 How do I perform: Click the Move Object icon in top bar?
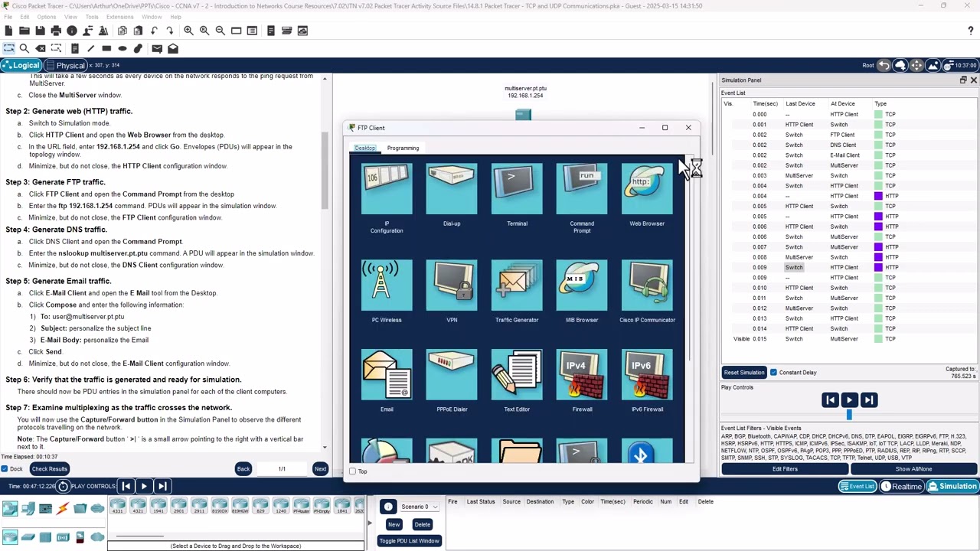[x=916, y=65]
